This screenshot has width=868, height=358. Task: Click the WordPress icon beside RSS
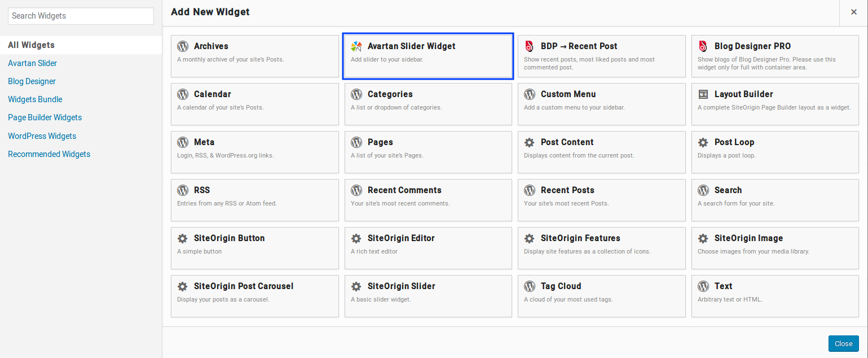[x=183, y=190]
